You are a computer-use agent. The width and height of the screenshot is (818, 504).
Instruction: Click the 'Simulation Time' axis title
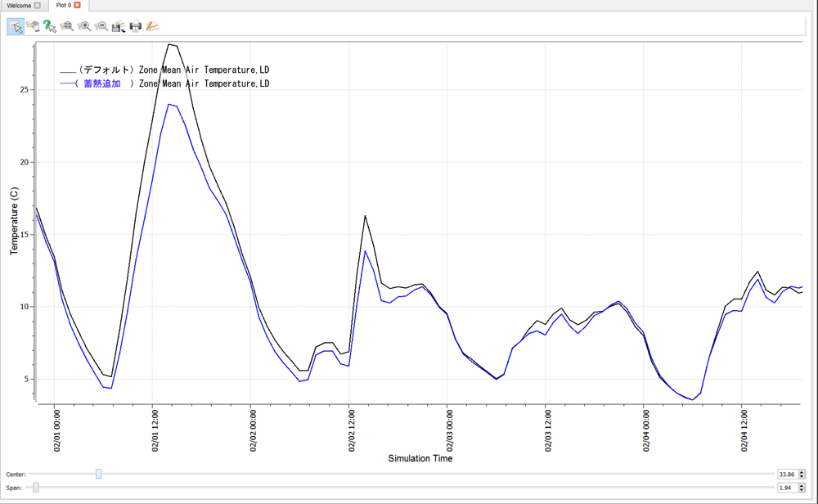click(x=420, y=458)
